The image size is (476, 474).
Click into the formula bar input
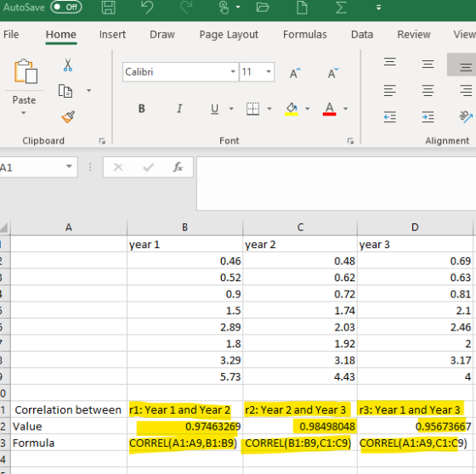[x=336, y=183]
